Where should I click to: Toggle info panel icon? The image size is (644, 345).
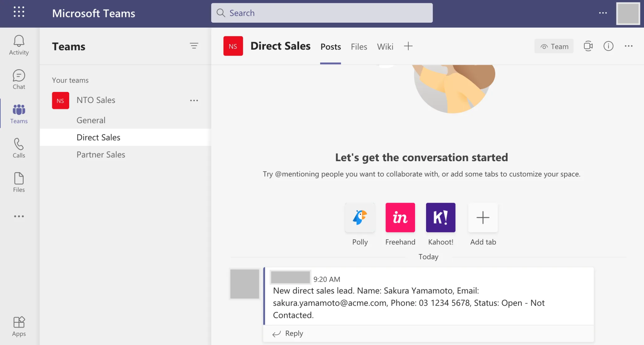[609, 46]
